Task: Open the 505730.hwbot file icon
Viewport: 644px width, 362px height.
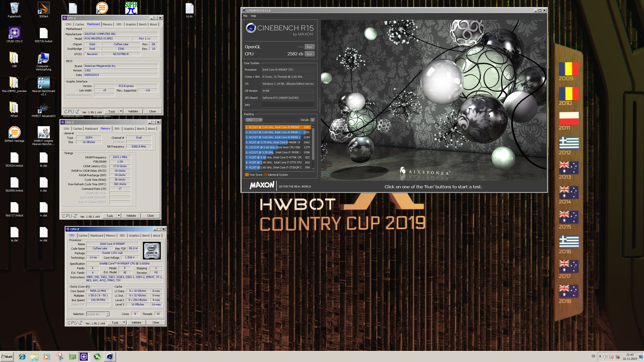Action: (44, 35)
